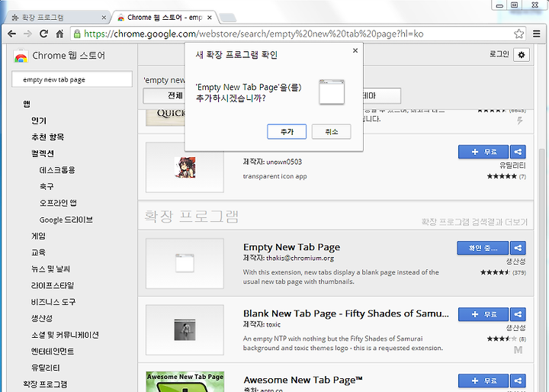
Task: Select 추천 항목 in the sidebar
Action: click(x=47, y=137)
